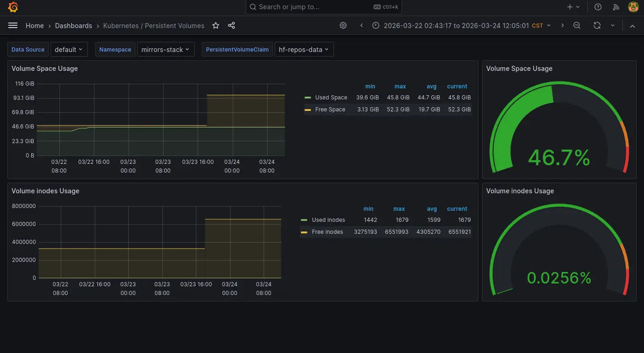The width and height of the screenshot is (644, 353).
Task: Toggle Free Space series visibility
Action: tap(330, 110)
